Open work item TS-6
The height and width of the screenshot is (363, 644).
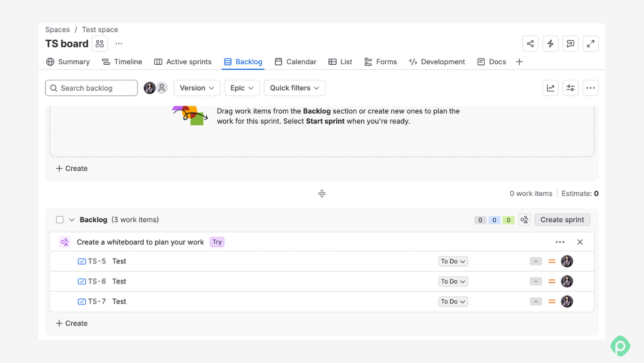(97, 281)
